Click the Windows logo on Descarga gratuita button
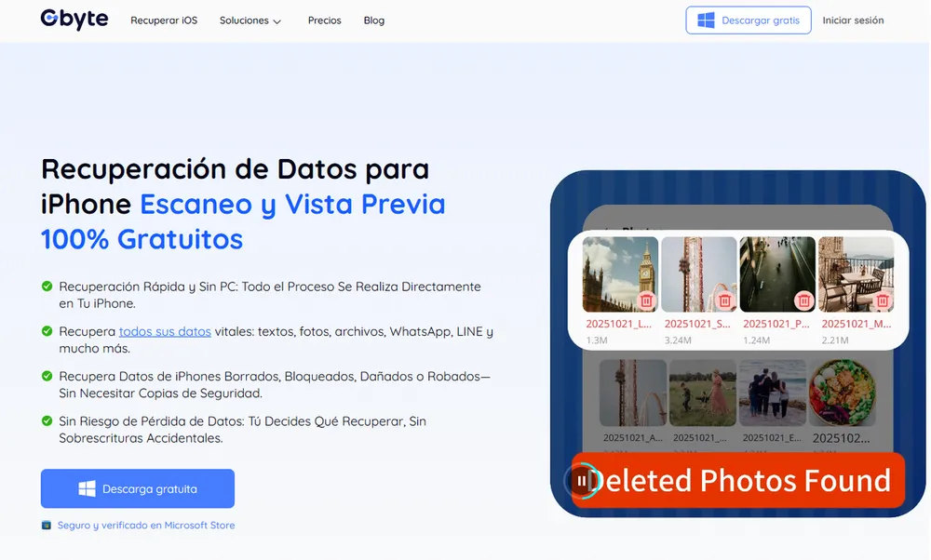This screenshot has height=560, width=931. pos(88,488)
